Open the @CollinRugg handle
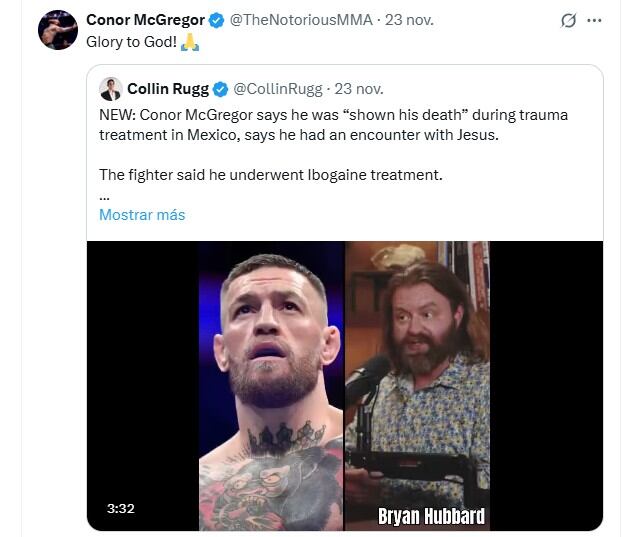The width and height of the screenshot is (639, 537). coord(276,88)
